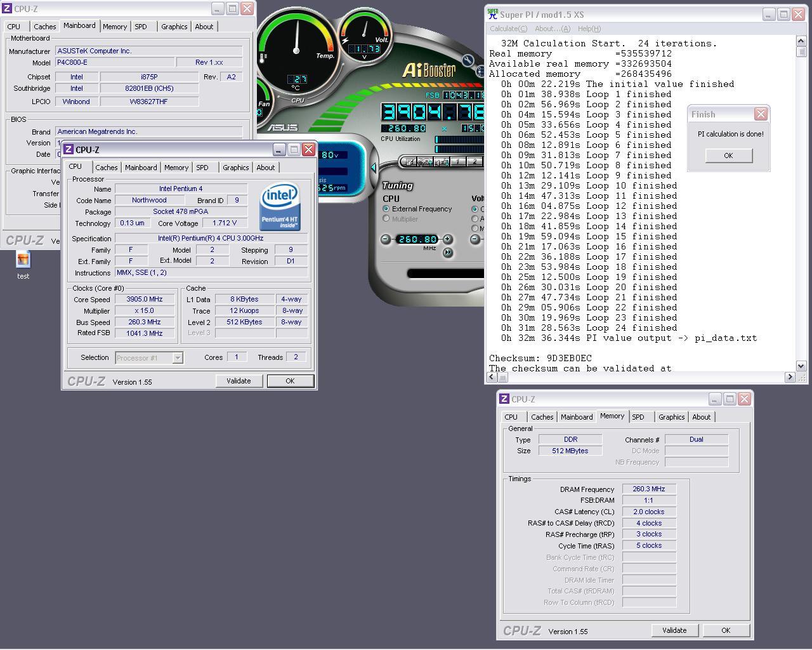This screenshot has width=812, height=650.
Task: Click CPU-Z CPU window title icon
Action: (x=69, y=149)
